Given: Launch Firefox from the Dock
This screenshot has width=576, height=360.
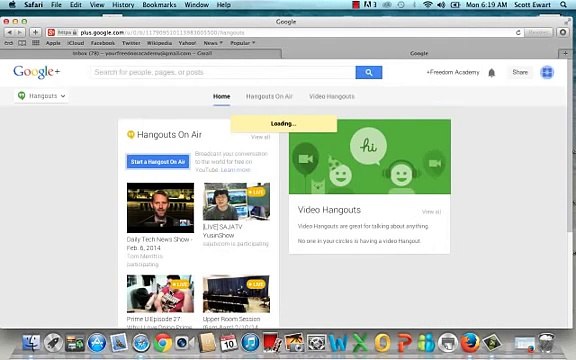Looking at the screenshot, I should pos(470,342).
